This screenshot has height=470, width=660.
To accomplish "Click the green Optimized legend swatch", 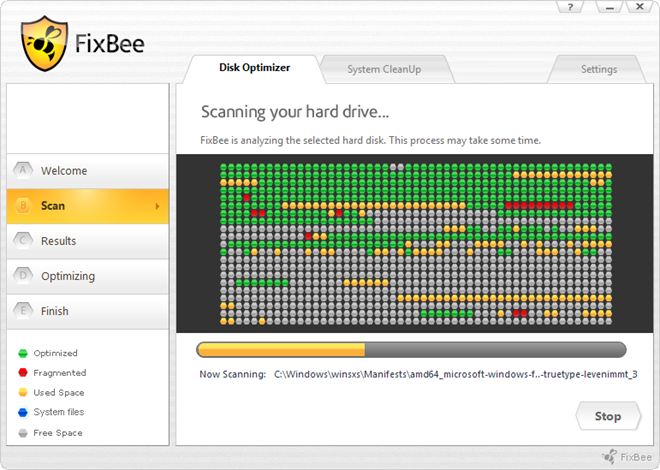I will pyautogui.click(x=23, y=353).
